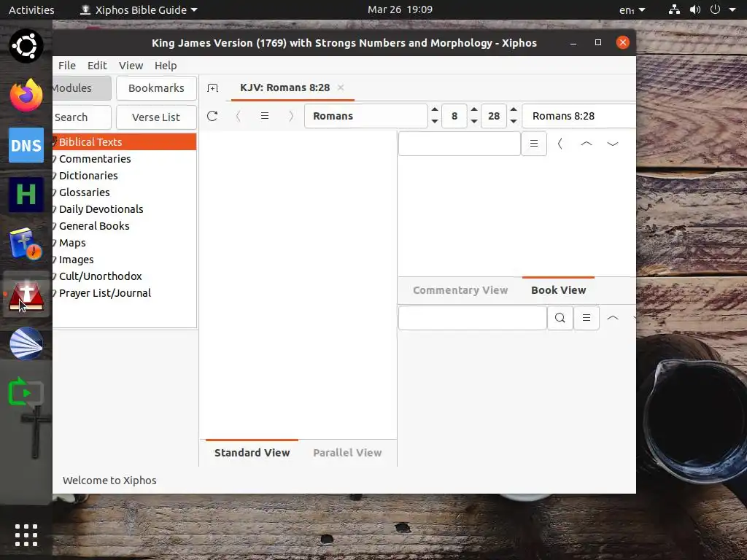This screenshot has height=560, width=747.
Task: Click the Search sidebar button
Action: (82, 117)
